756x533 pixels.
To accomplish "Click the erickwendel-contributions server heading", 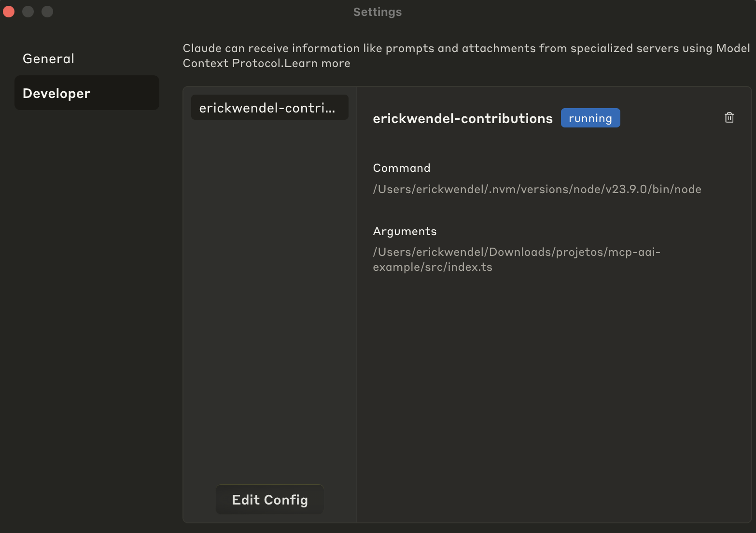I will tap(462, 119).
